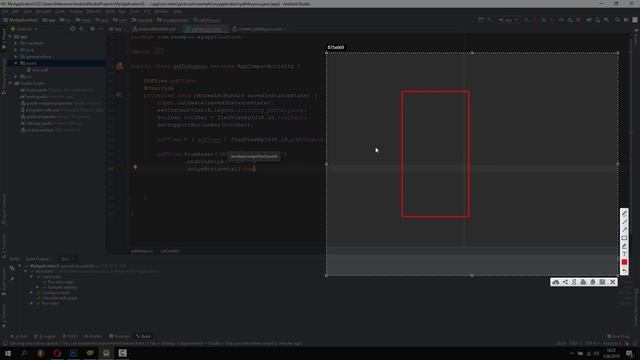Expand the java folder

pos(16,50)
